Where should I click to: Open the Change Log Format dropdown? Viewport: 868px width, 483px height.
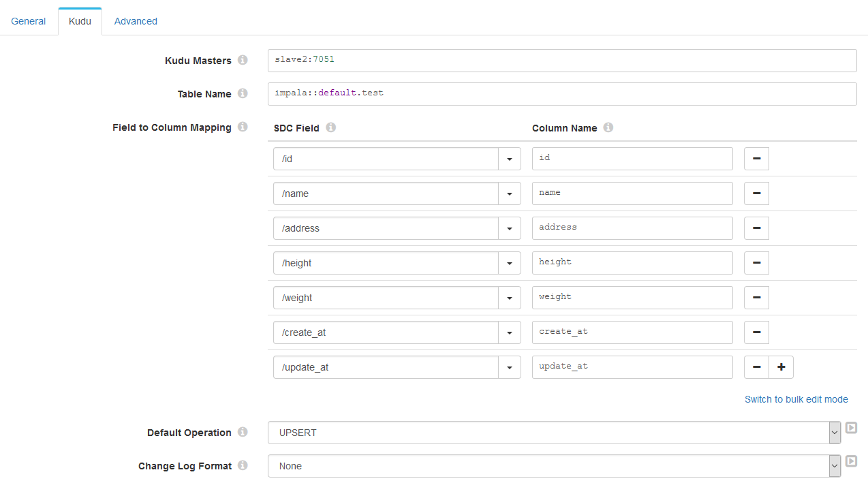pyautogui.click(x=835, y=466)
